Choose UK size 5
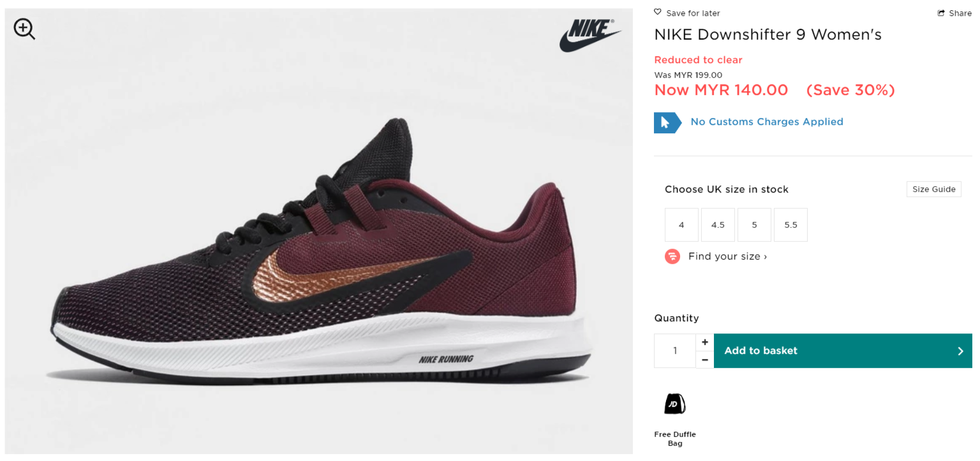This screenshot has width=980, height=461. [754, 225]
